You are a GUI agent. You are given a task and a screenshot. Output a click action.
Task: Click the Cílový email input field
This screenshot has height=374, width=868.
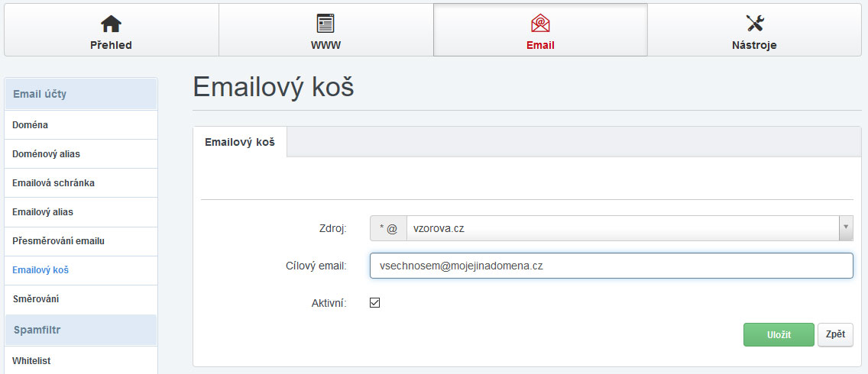coord(611,266)
